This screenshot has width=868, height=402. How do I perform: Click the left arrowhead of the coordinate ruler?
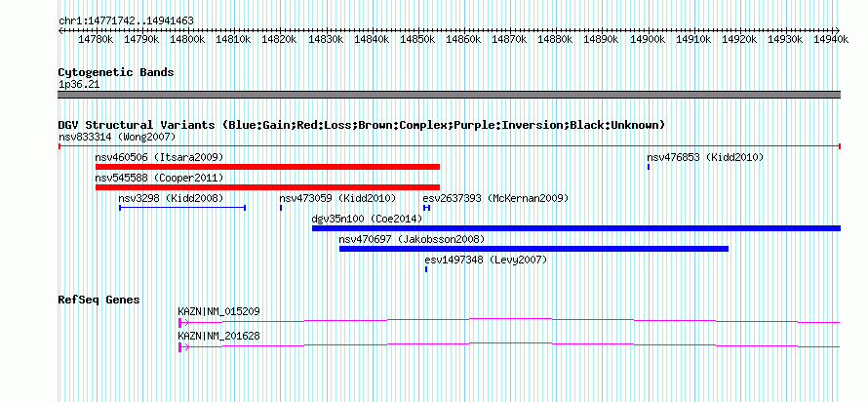61,30
